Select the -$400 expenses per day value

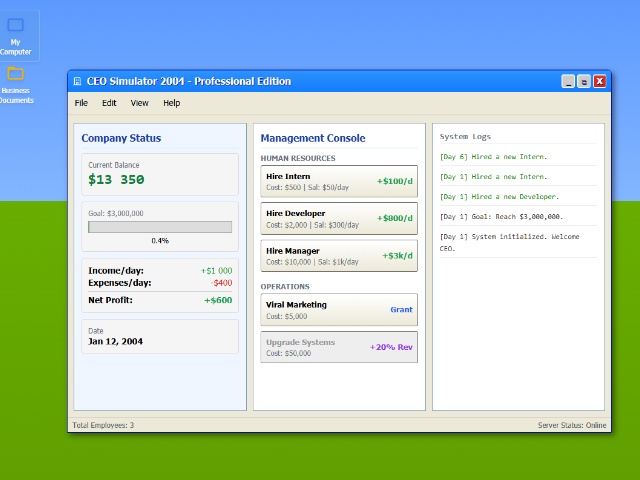(x=222, y=283)
